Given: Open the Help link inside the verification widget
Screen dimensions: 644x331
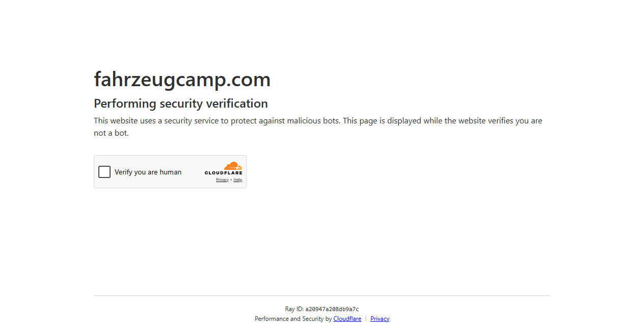Looking at the screenshot, I should pos(238,180).
